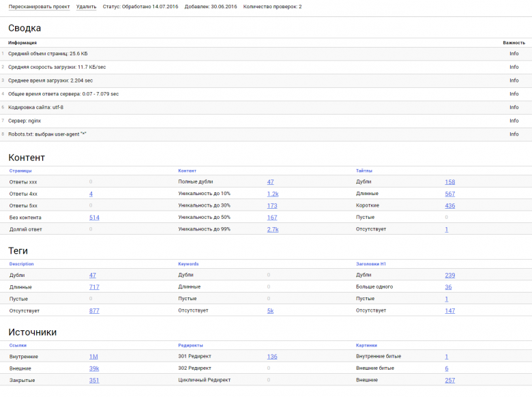Open the Description Отсутствует count 877
The height and width of the screenshot is (397, 532).
click(94, 311)
